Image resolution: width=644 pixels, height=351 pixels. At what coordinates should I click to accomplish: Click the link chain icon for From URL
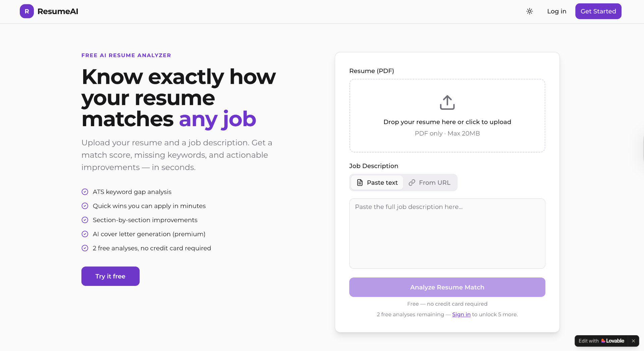pyautogui.click(x=412, y=183)
